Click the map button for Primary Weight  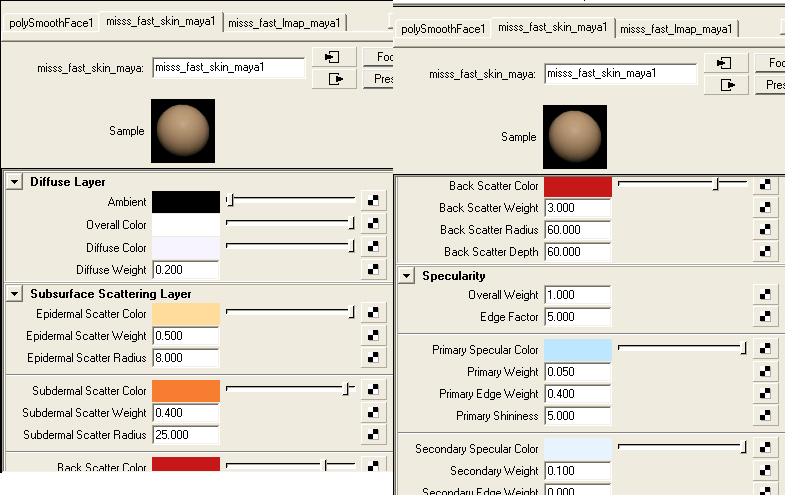(x=765, y=372)
